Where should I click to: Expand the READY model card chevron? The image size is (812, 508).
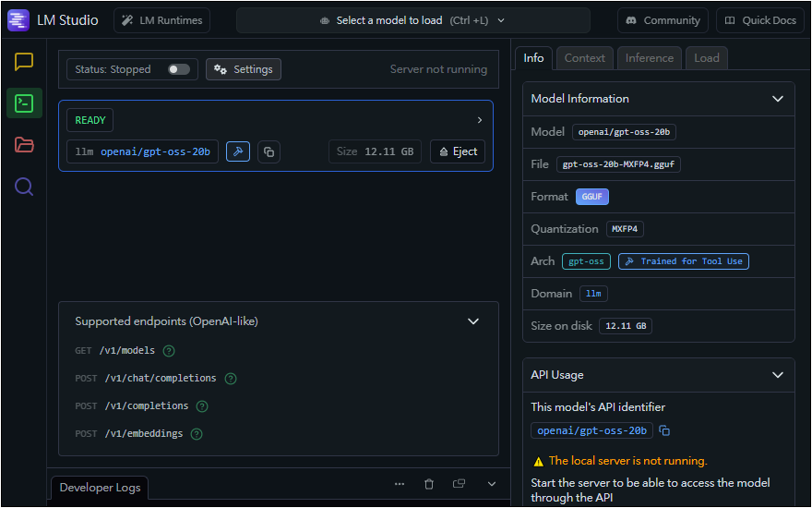[480, 120]
